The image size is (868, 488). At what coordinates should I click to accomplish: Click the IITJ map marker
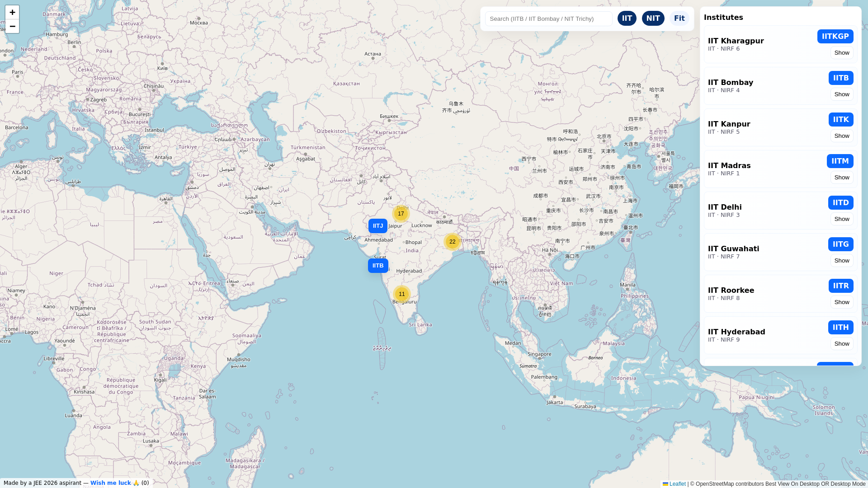[378, 226]
